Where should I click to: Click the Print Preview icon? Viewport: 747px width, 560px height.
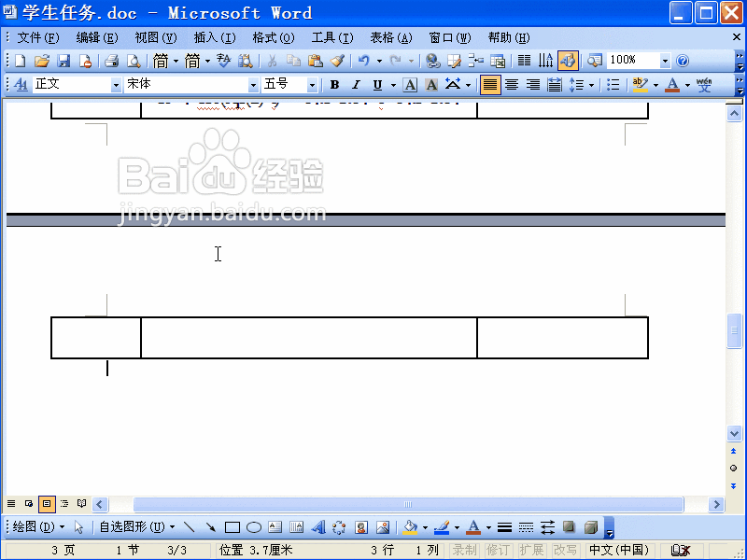[x=133, y=59]
